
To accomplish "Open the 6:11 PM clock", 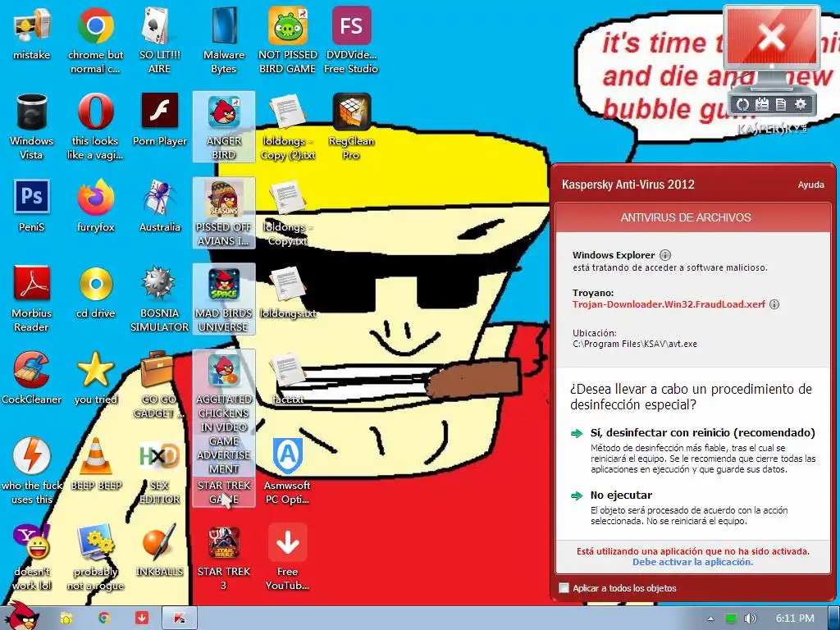I will tap(794, 619).
